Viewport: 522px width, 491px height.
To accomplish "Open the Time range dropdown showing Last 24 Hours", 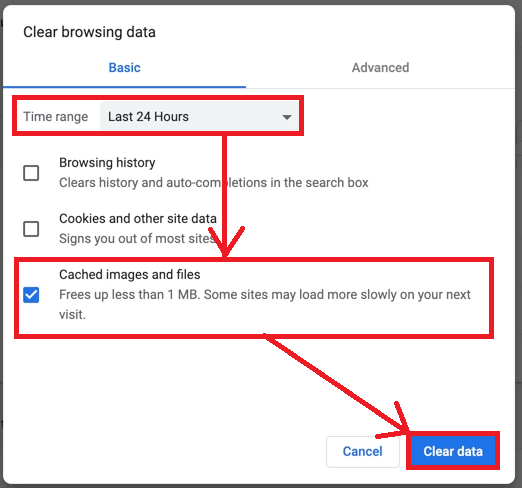I will coord(199,116).
